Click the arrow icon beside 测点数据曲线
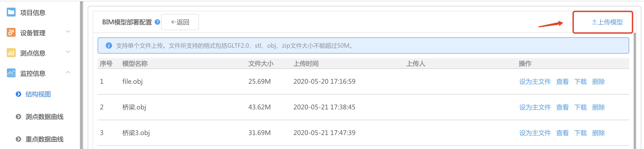644x149 pixels. point(18,117)
